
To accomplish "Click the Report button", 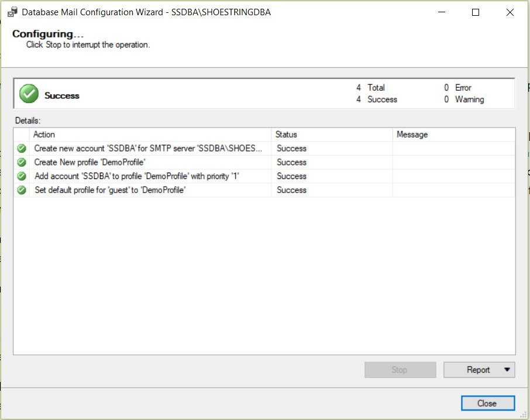I will click(x=477, y=370).
